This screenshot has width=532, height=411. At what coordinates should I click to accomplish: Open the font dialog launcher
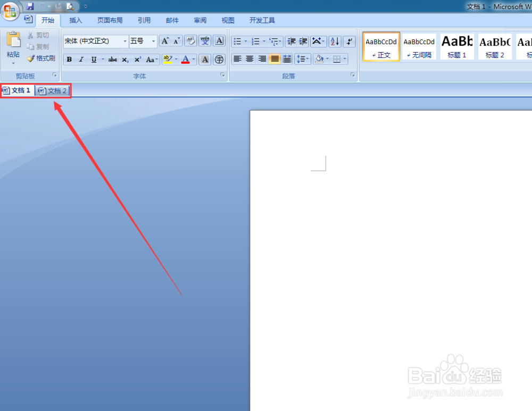pyautogui.click(x=223, y=74)
